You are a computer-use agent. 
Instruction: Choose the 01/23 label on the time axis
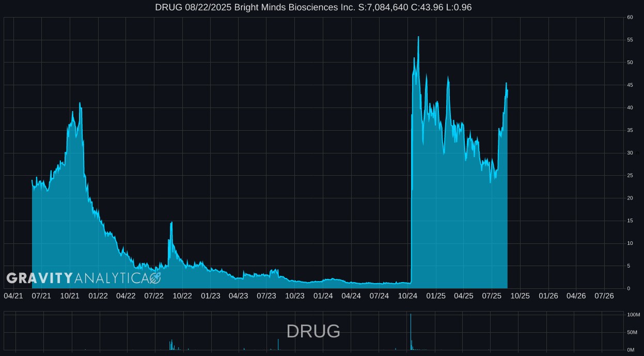[211, 296]
